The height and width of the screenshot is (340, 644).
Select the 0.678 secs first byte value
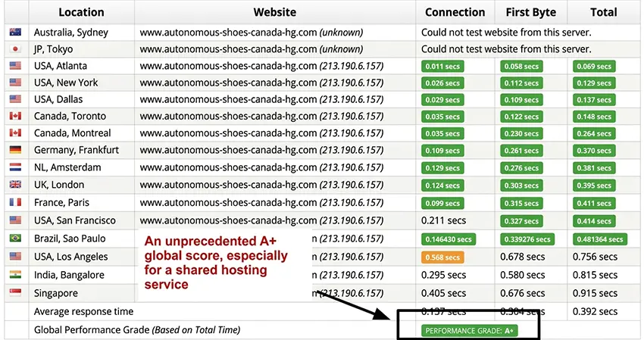click(x=523, y=257)
